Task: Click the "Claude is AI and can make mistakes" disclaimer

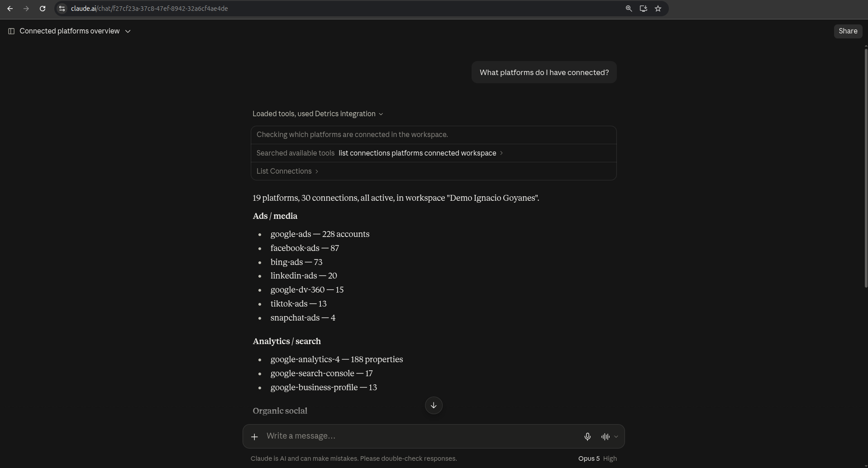Action: (354, 459)
